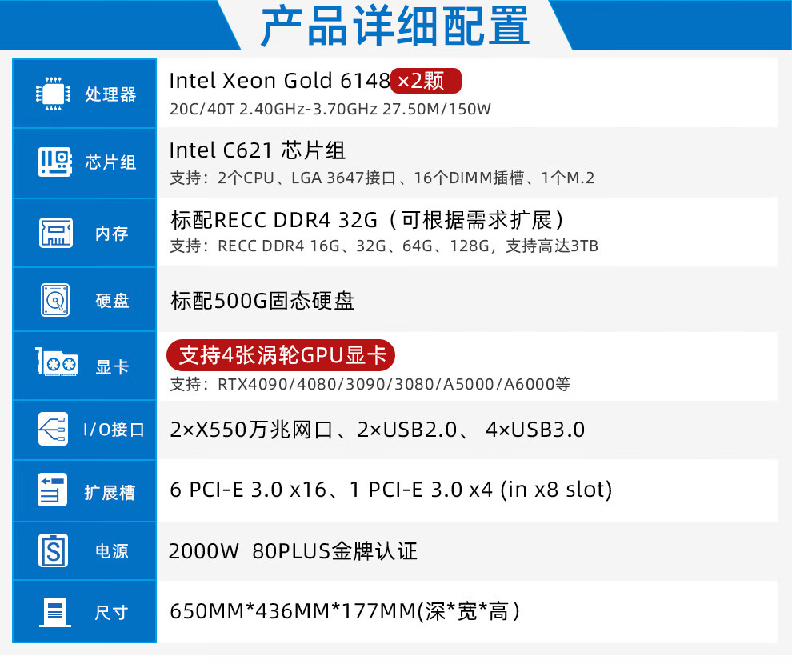This screenshot has height=672, width=792.
Task: Click the Intel C621 芯片组 text
Action: tap(258, 150)
